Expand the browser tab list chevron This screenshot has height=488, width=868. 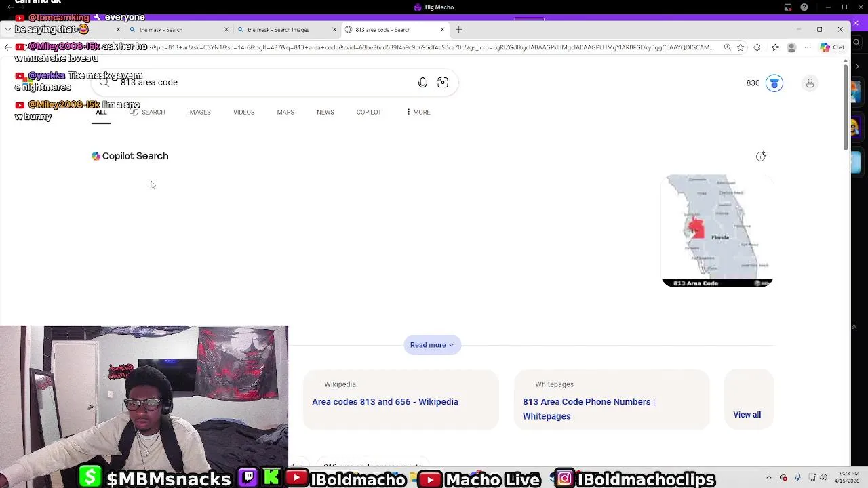(7, 30)
